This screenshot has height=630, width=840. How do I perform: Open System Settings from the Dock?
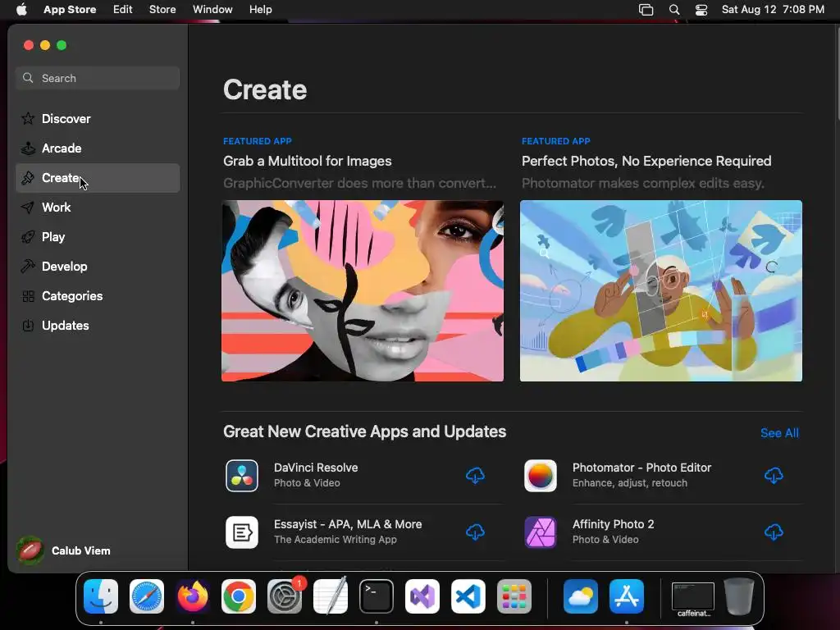(285, 596)
